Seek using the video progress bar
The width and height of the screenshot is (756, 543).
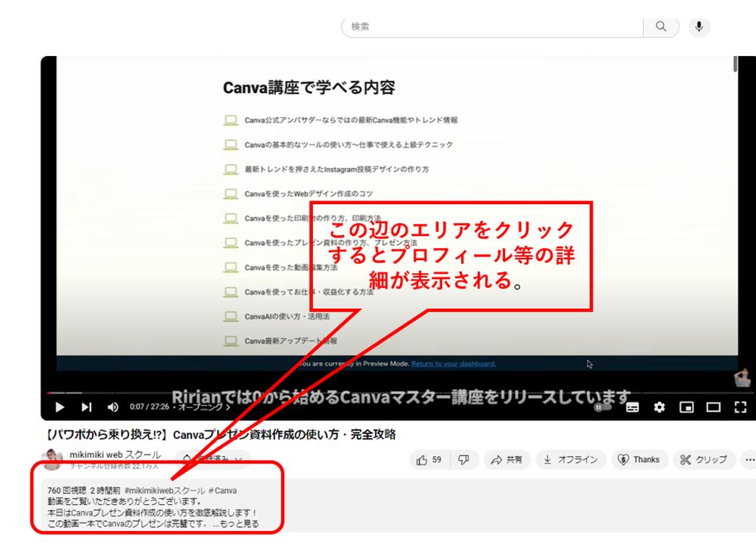pyautogui.click(x=378, y=393)
